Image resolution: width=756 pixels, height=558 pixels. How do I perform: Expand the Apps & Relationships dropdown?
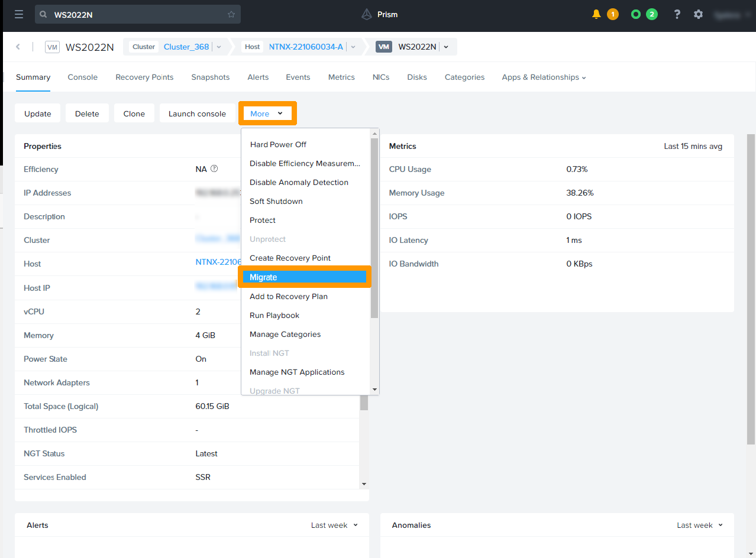(x=543, y=77)
